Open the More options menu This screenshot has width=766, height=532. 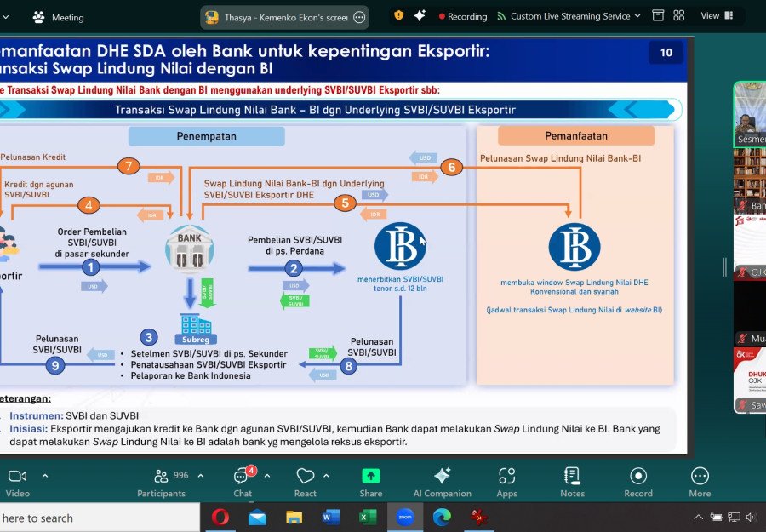tap(700, 483)
